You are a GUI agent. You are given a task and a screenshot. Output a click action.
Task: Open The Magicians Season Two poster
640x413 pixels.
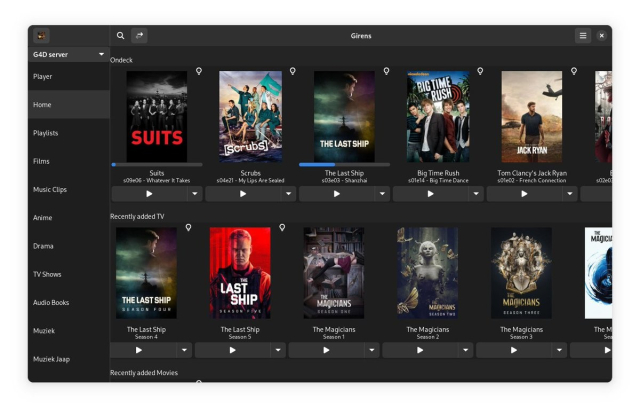pyautogui.click(x=428, y=273)
